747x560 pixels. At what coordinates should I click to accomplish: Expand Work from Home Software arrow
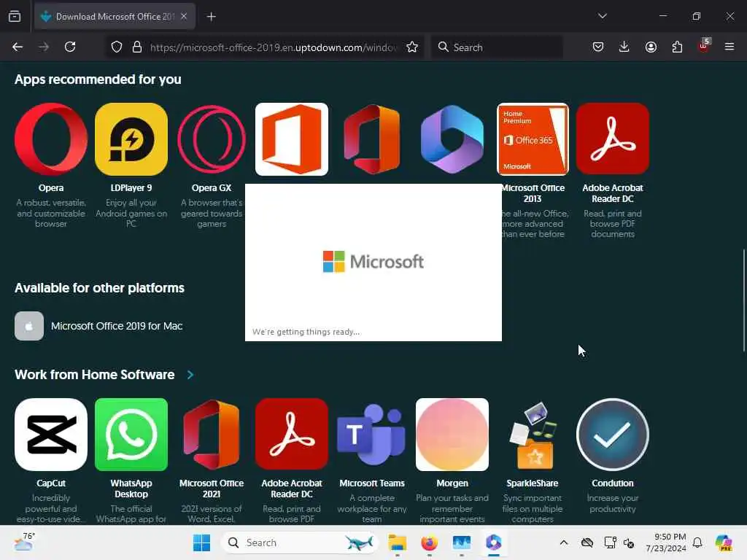coord(190,375)
